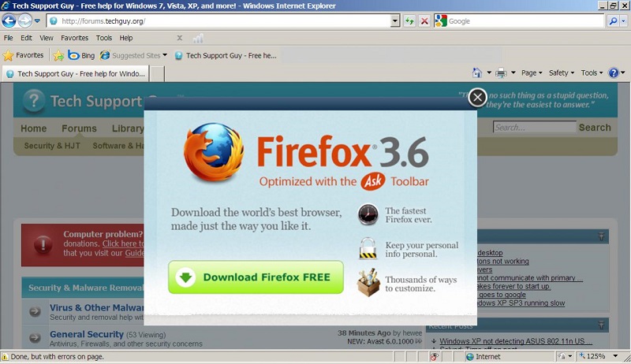Expand the Home button dropdown arrow

489,72
